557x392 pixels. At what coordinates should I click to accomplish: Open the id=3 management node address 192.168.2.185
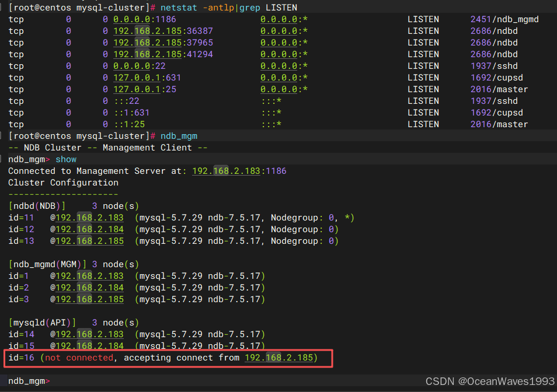pos(89,299)
